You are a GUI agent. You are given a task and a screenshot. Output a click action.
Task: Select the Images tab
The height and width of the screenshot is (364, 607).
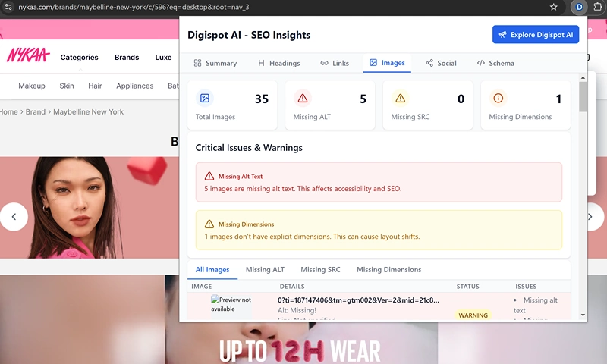click(x=387, y=63)
